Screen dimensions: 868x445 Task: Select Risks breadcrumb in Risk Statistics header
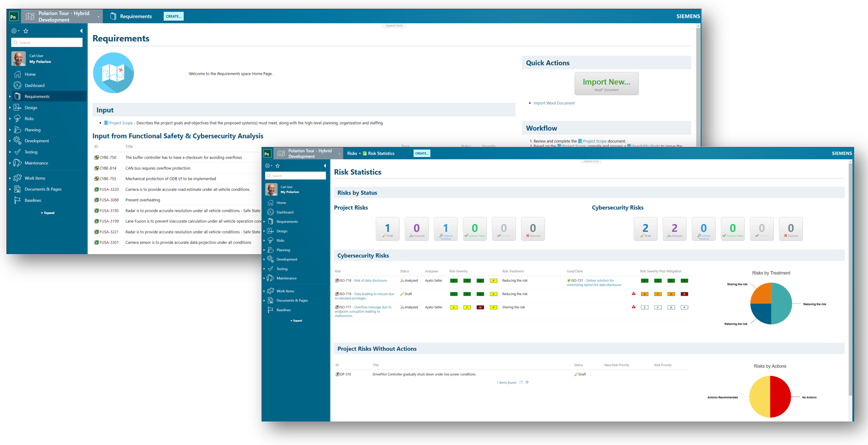pos(352,154)
